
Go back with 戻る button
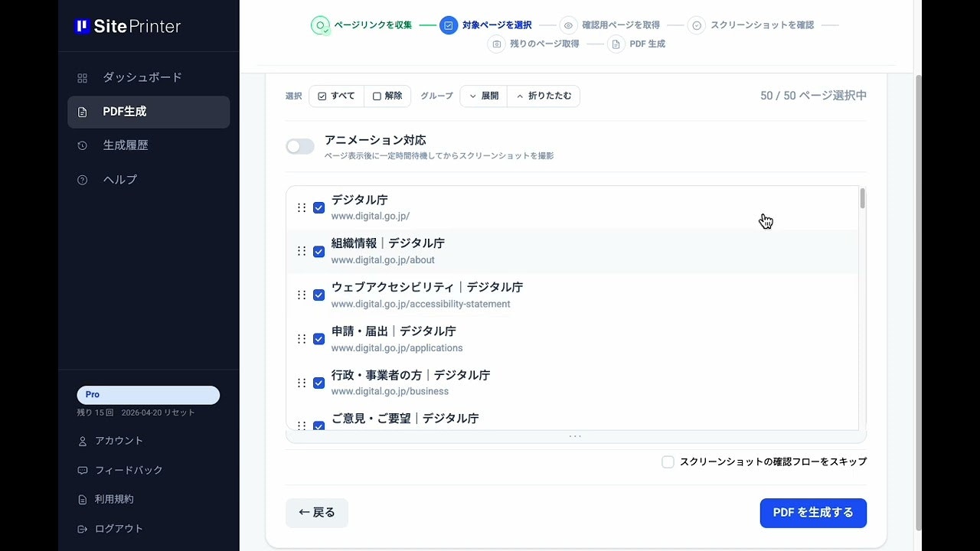point(317,513)
